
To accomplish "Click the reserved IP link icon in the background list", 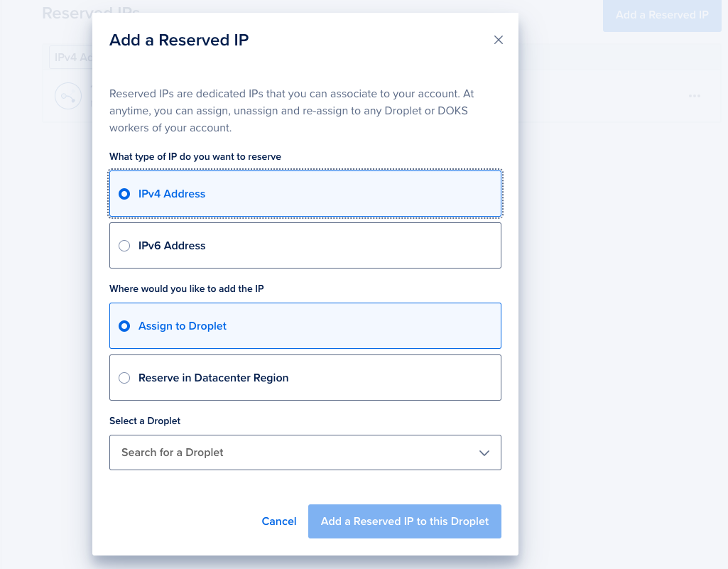I will pyautogui.click(x=67, y=97).
